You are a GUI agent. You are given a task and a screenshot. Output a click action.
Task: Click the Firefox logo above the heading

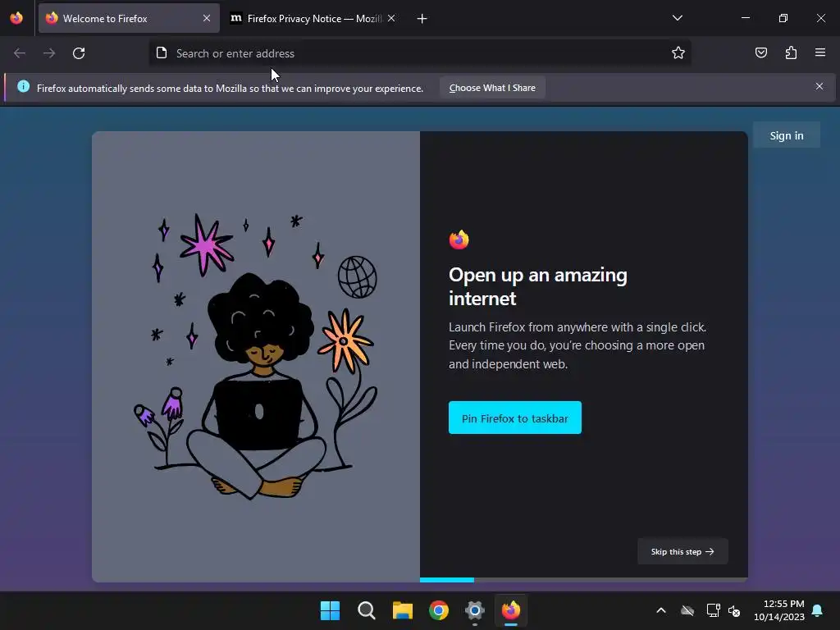click(459, 240)
